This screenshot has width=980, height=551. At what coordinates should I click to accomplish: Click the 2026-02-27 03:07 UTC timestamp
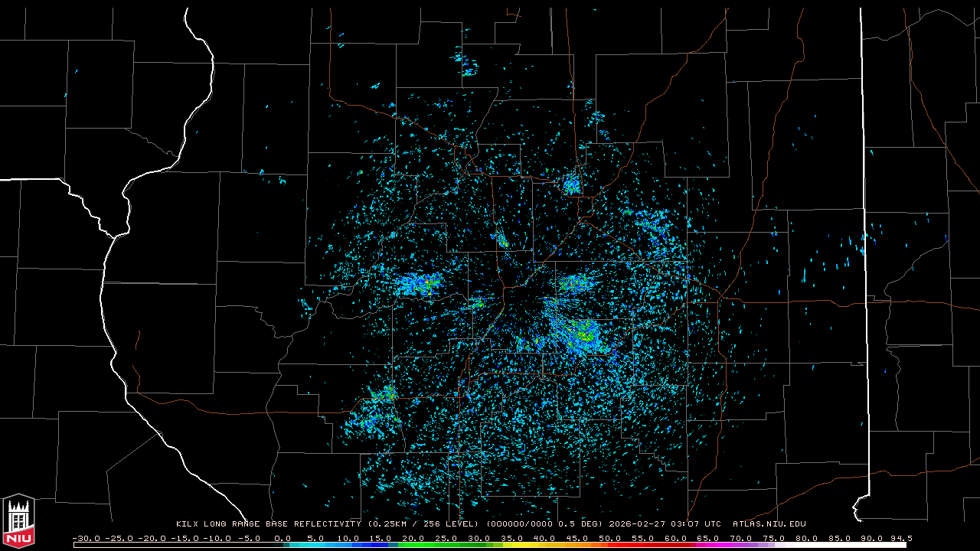coord(665,524)
